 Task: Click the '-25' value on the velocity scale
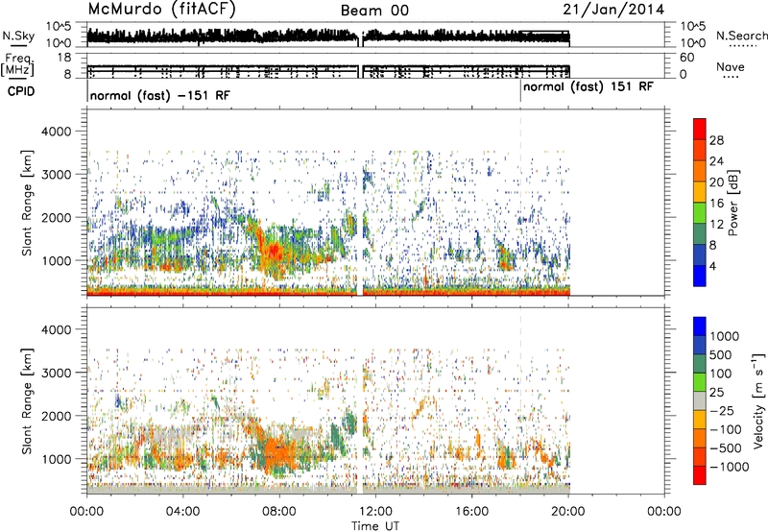point(722,410)
